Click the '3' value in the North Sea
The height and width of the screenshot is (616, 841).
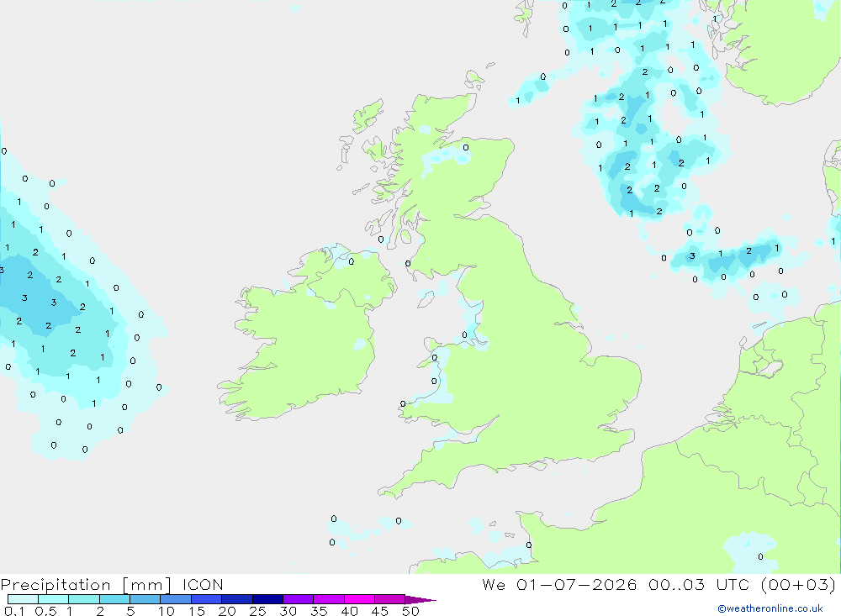[692, 255]
